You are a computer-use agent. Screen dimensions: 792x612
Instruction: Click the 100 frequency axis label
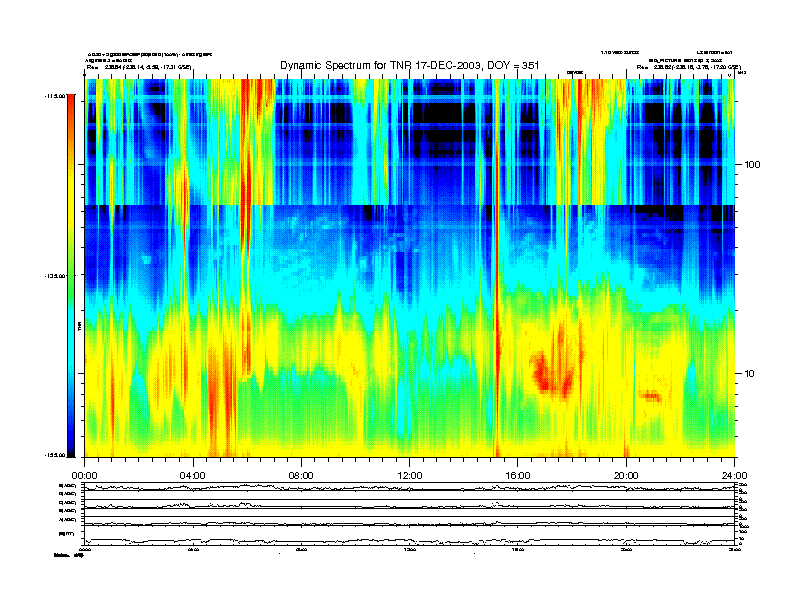point(752,165)
